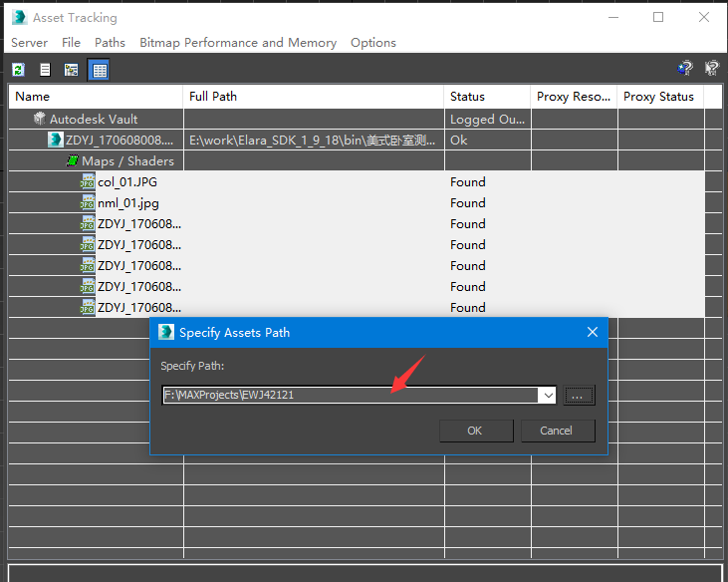Viewport: 728px width, 582px height.
Task: Click the context help pointer icon
Action: point(711,69)
